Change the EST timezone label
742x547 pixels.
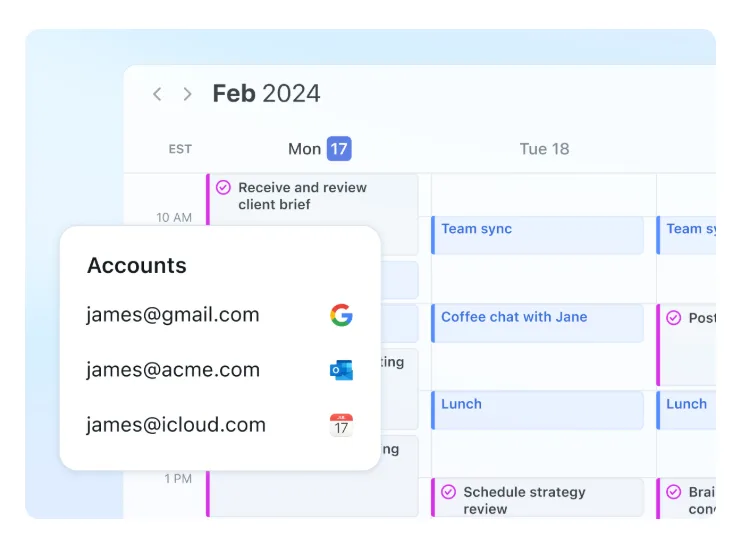[180, 149]
